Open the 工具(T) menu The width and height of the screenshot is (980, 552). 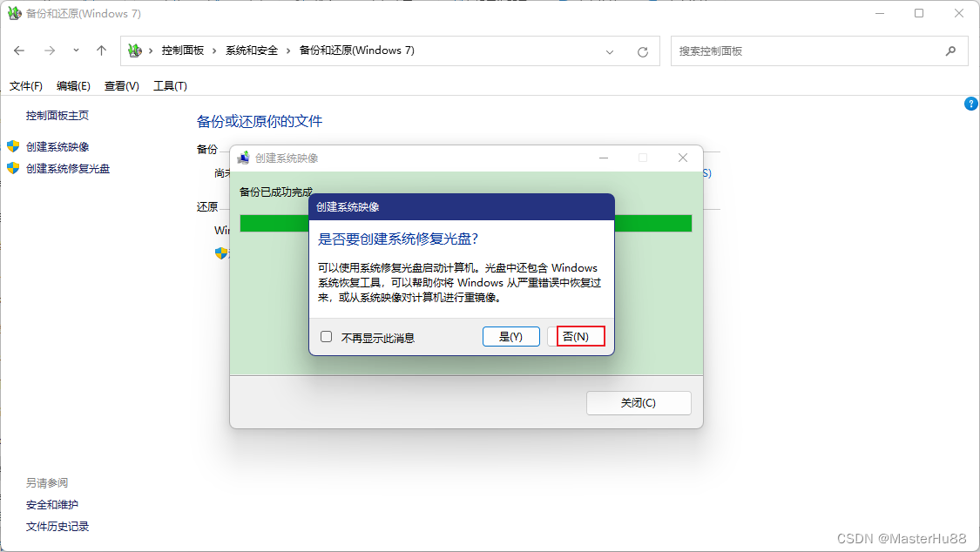[x=170, y=86]
